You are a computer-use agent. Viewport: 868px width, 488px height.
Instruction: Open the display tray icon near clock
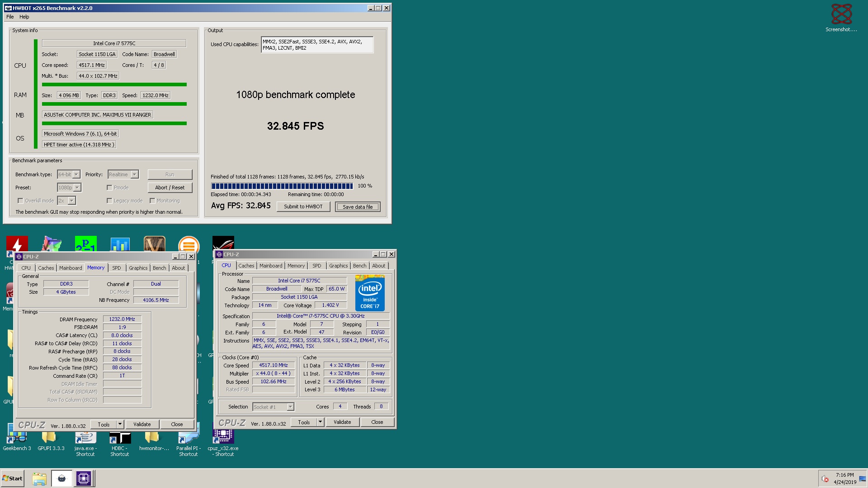coord(862,479)
